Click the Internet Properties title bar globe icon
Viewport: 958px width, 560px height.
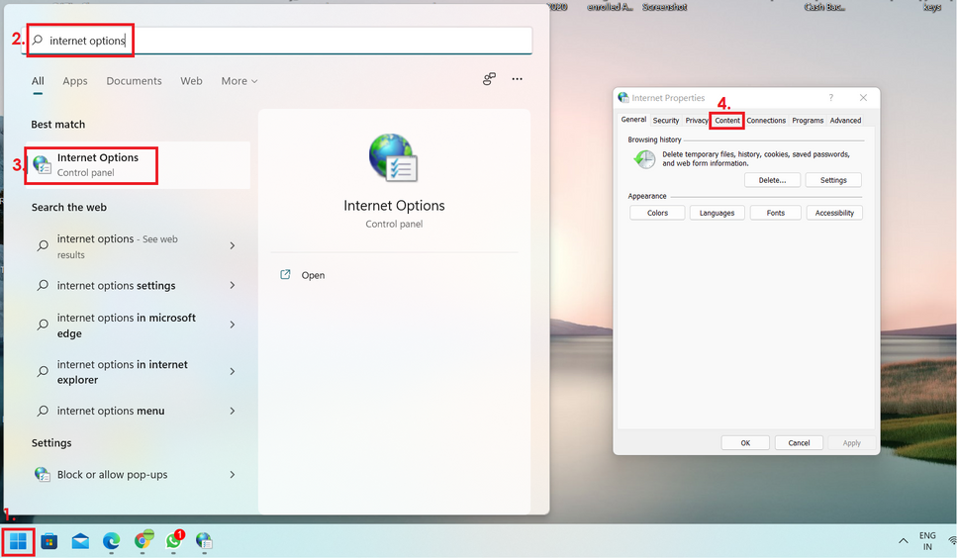623,98
